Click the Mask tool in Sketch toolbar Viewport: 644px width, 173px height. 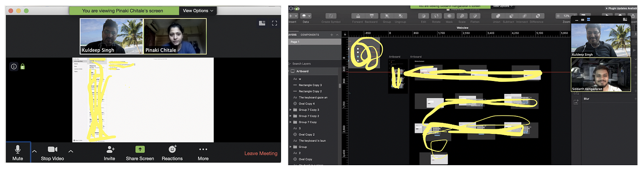point(449,16)
